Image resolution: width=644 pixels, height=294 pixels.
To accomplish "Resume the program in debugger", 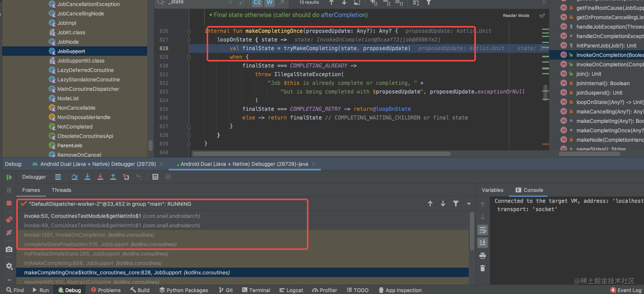I will pyautogui.click(x=9, y=177).
